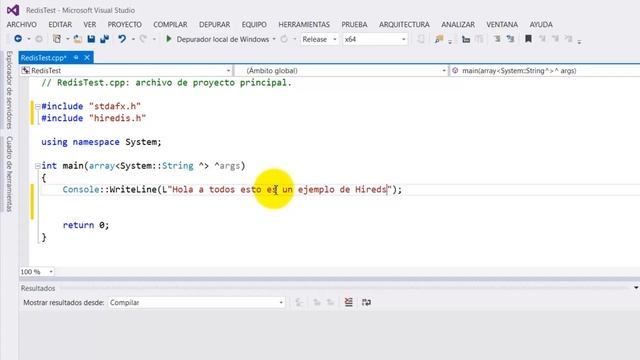
Task: Collapse the main function outline
Action: click(x=38, y=166)
